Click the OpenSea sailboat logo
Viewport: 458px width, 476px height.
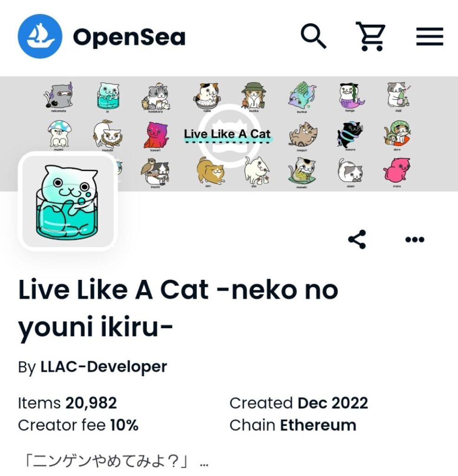pyautogui.click(x=40, y=36)
